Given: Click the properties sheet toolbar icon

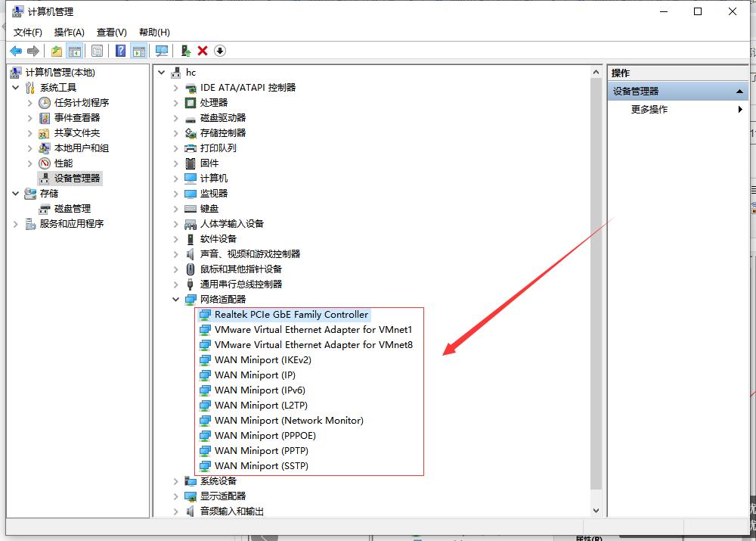Looking at the screenshot, I should (x=97, y=51).
